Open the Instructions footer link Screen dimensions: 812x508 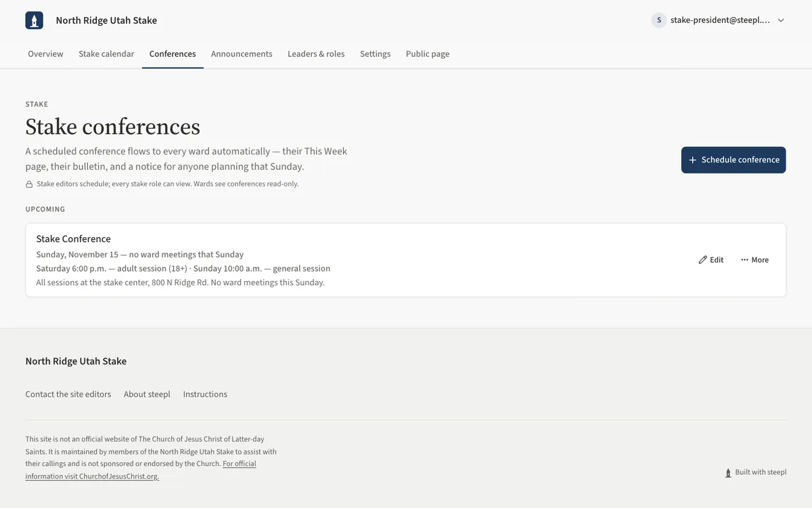coord(205,394)
